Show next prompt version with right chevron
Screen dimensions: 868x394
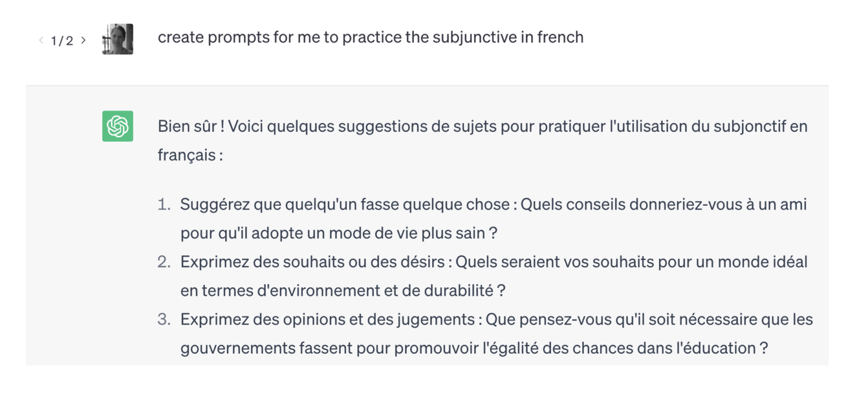(83, 40)
